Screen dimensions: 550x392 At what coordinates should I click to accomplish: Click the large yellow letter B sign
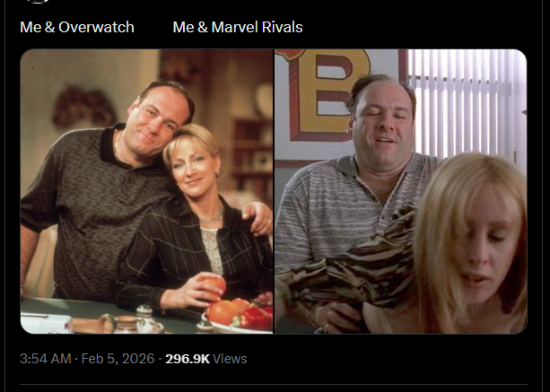click(328, 95)
